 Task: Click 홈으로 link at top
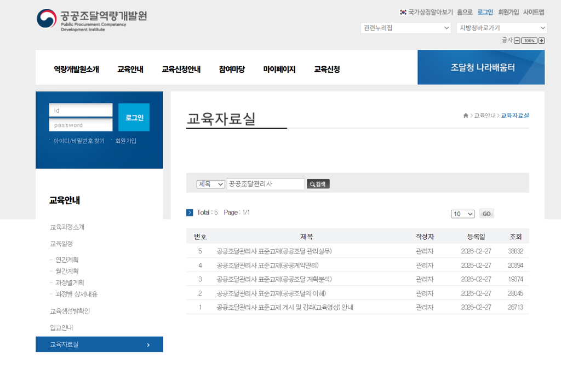[465, 12]
